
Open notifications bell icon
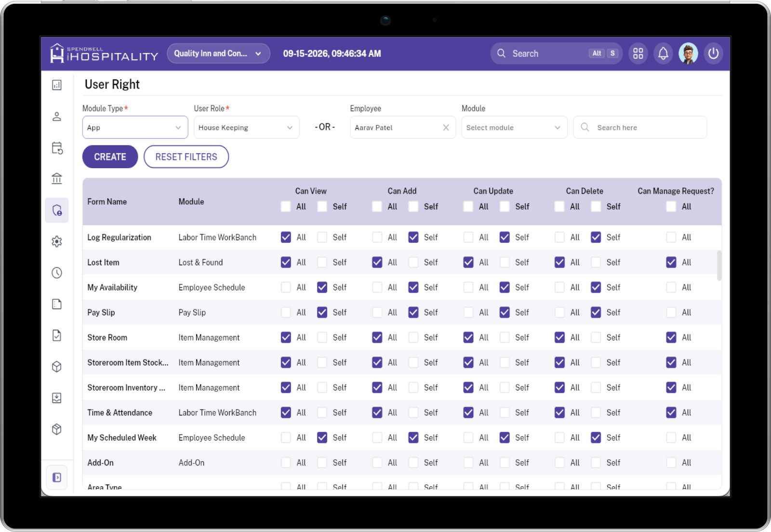pos(663,53)
